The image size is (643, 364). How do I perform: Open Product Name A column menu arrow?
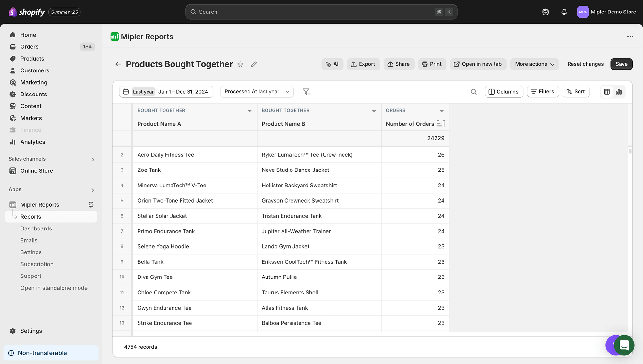(250, 111)
